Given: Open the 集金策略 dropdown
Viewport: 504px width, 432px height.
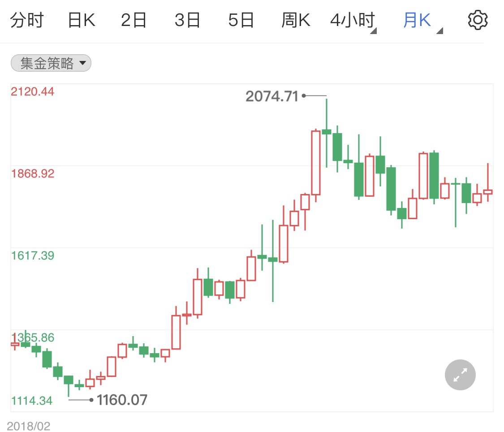Looking at the screenshot, I should tap(51, 63).
